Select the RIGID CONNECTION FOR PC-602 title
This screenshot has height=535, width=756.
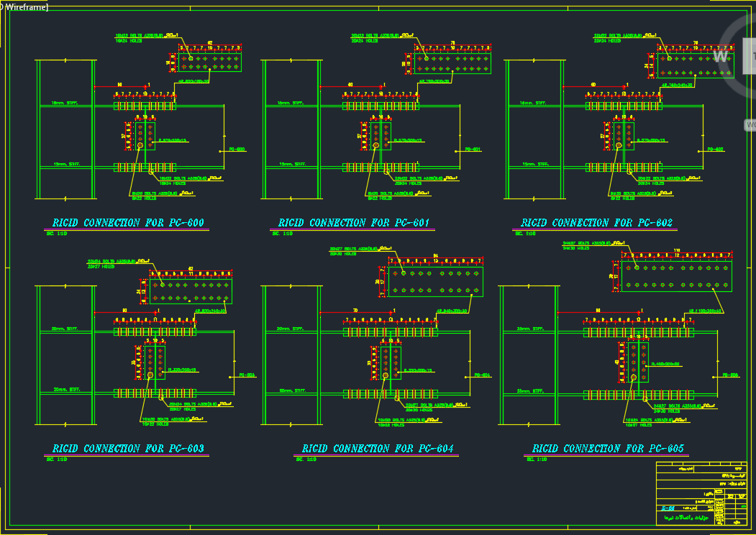point(596,223)
